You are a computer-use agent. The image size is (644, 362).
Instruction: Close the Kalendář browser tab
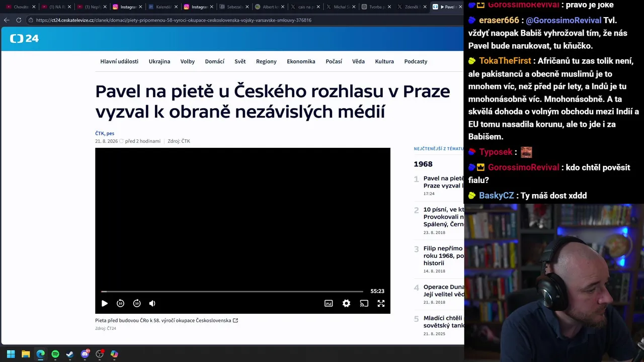176,7
